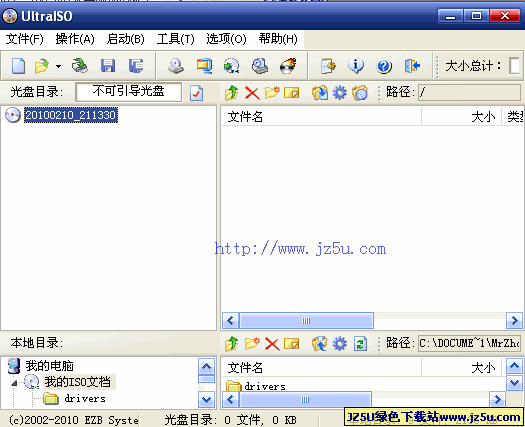Click the list view icon in the disc pane

(x=360, y=93)
